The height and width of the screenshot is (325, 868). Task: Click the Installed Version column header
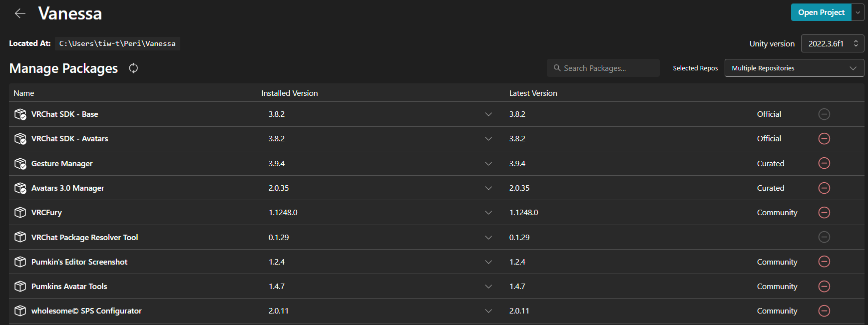coord(290,93)
